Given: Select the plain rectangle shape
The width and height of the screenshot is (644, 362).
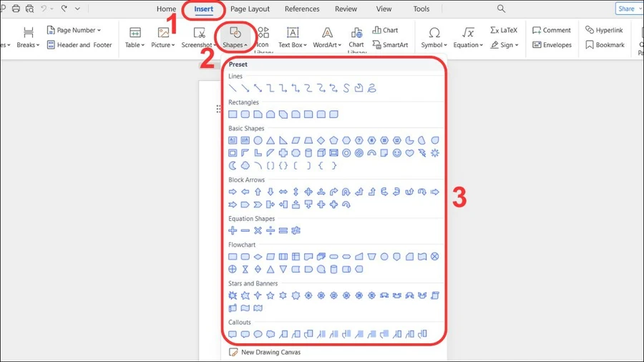Looking at the screenshot, I should (233, 114).
